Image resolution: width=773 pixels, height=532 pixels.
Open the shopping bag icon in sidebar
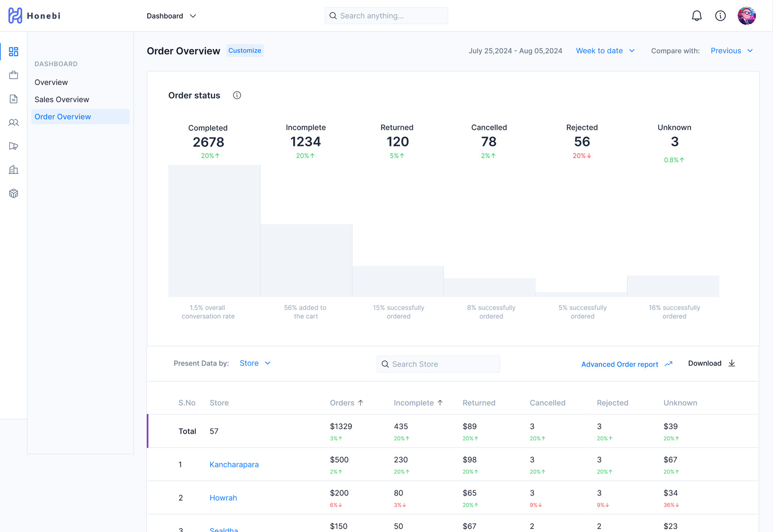coord(13,75)
